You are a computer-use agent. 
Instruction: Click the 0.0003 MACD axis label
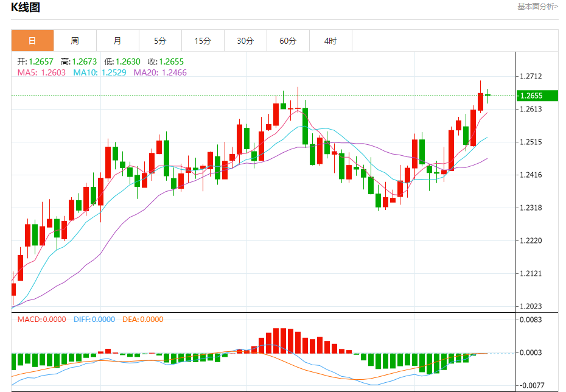pos(531,352)
